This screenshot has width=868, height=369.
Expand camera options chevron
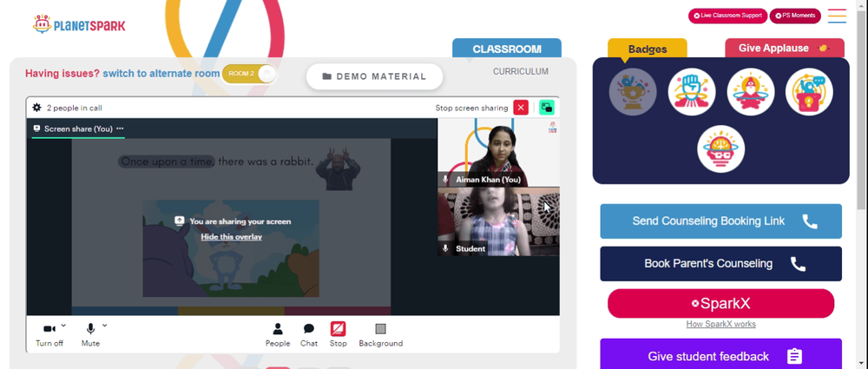coord(63,326)
